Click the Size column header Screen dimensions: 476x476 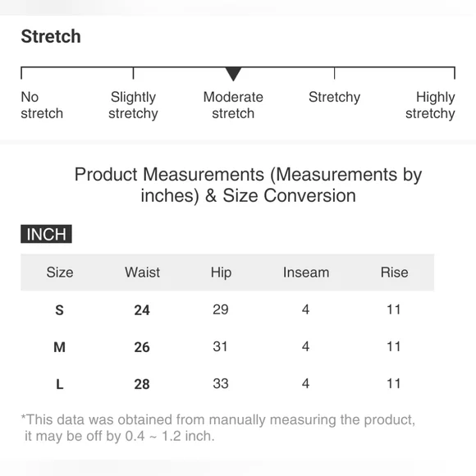click(60, 272)
